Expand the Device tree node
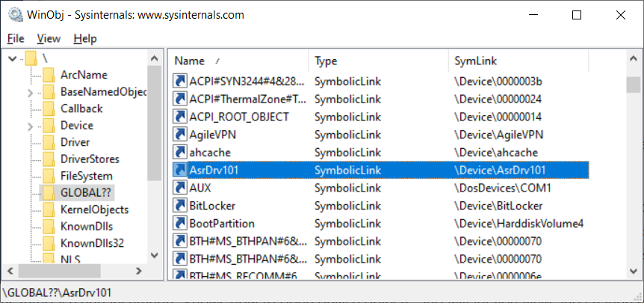This screenshot has height=303, width=644. 30,126
